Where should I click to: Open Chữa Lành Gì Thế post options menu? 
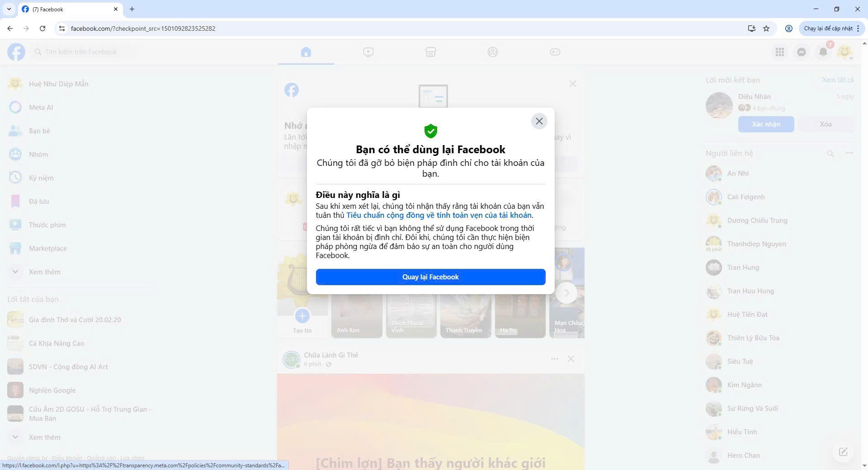tap(554, 359)
